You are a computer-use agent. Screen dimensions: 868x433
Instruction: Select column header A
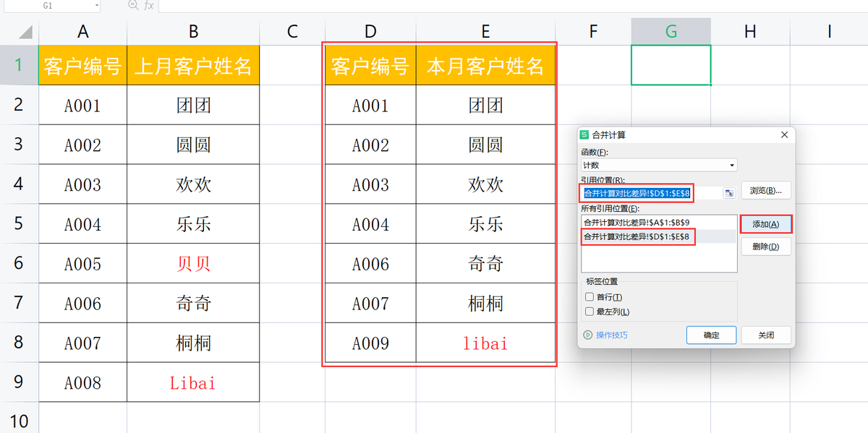(x=83, y=32)
